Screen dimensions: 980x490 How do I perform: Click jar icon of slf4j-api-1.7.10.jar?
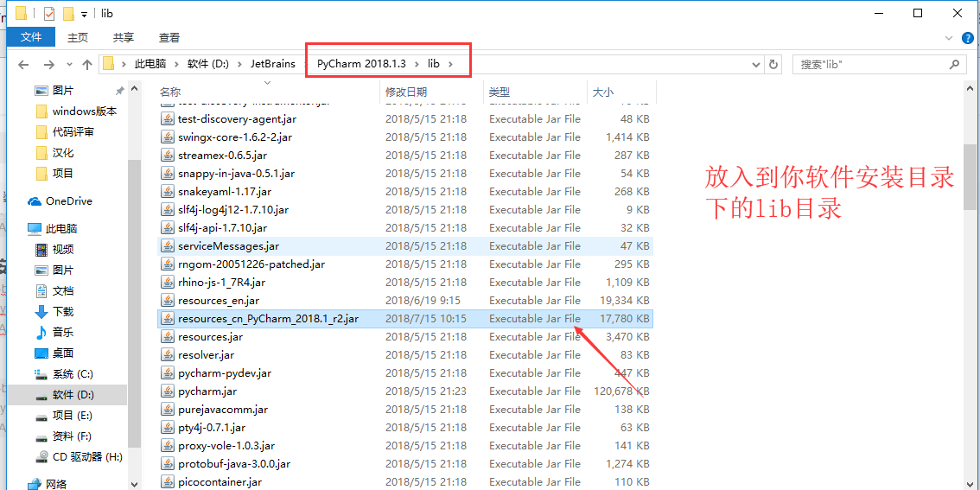[x=167, y=227]
